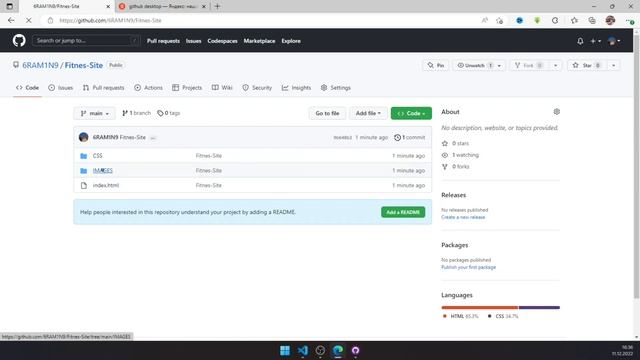Click the browser address bar
The height and width of the screenshot is (360, 640).
pos(261,20)
